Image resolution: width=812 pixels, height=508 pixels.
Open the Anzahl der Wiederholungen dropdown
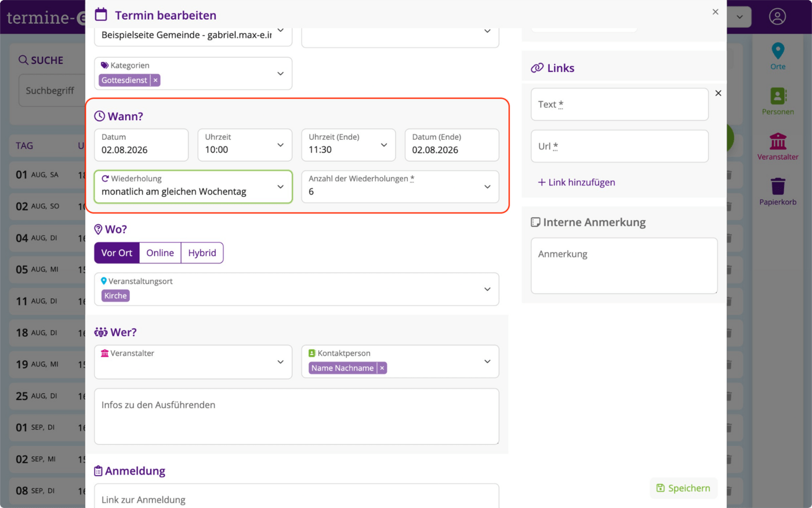[400, 187]
